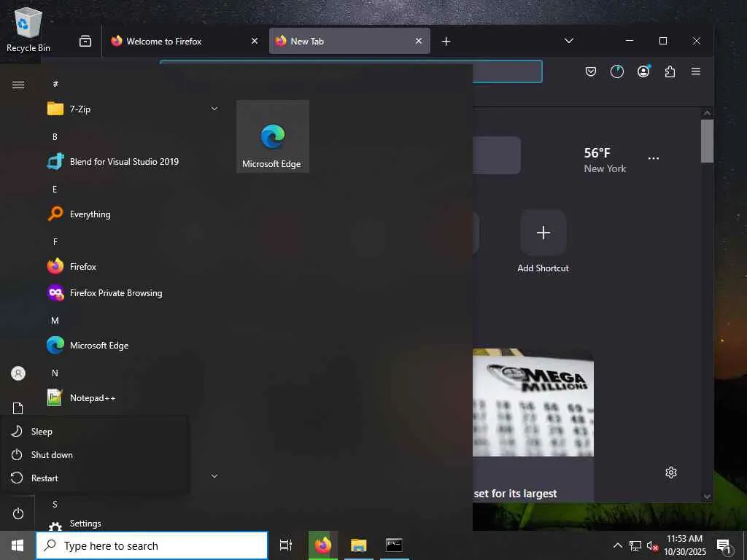This screenshot has width=747, height=560.
Task: Open Documents icon in Start sidebar
Action: [x=18, y=408]
